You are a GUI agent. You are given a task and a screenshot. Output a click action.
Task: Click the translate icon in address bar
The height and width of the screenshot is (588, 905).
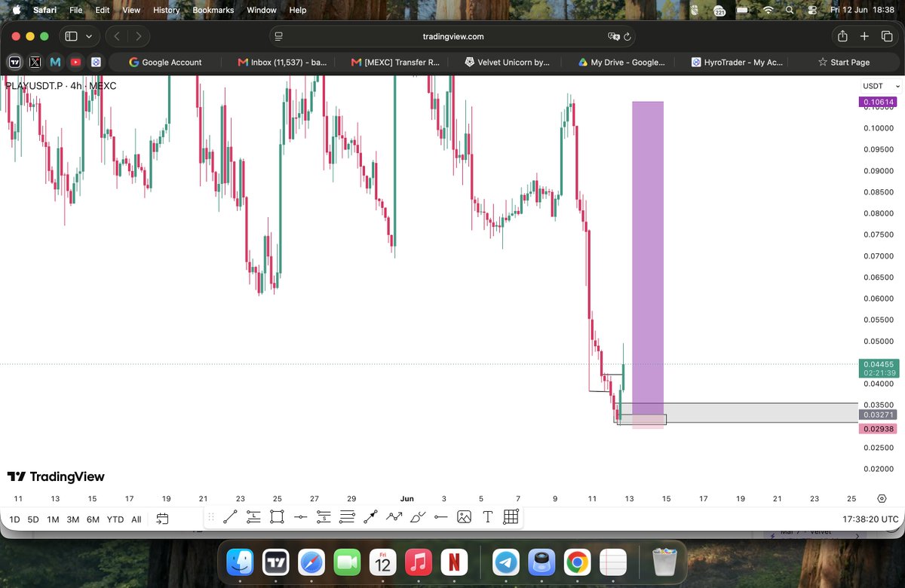614,36
